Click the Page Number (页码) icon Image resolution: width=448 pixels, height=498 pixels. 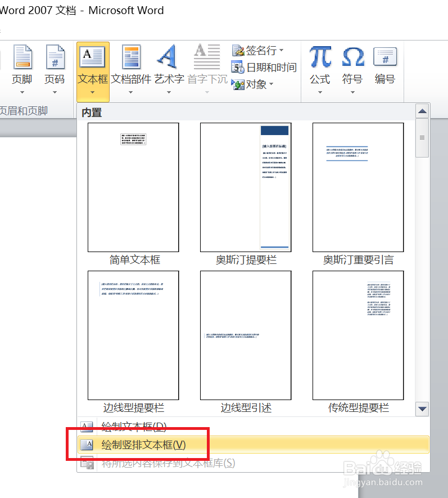(x=55, y=57)
